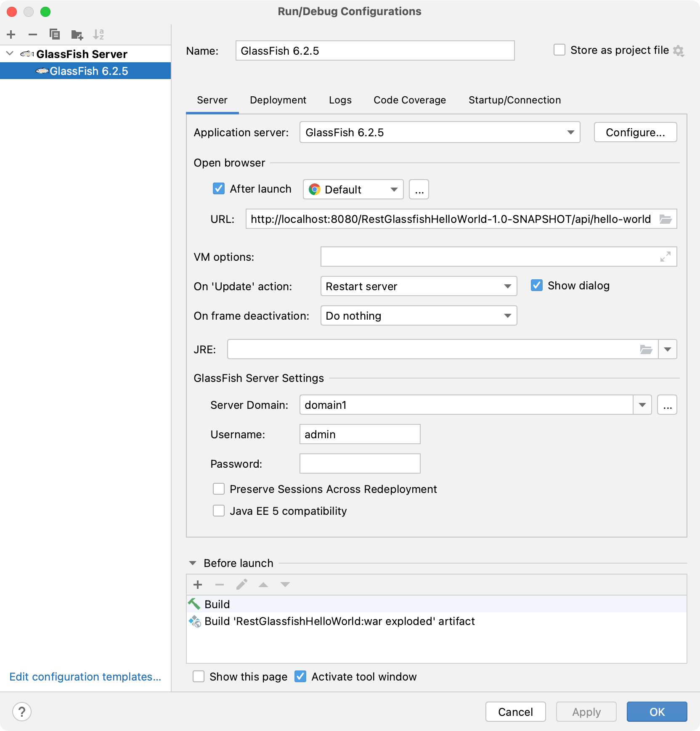Browse for URL using folder icon
Image resolution: width=700 pixels, height=731 pixels.
(x=666, y=219)
